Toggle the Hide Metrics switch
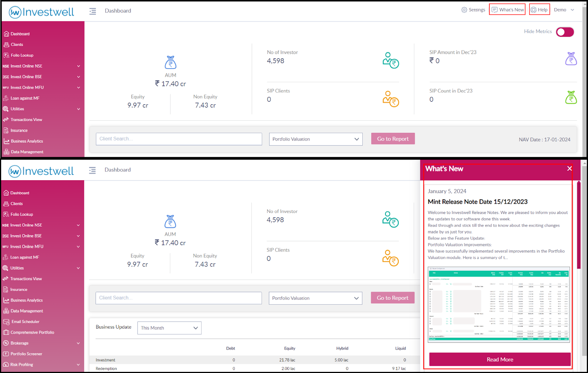This screenshot has height=373, width=588. point(565,32)
